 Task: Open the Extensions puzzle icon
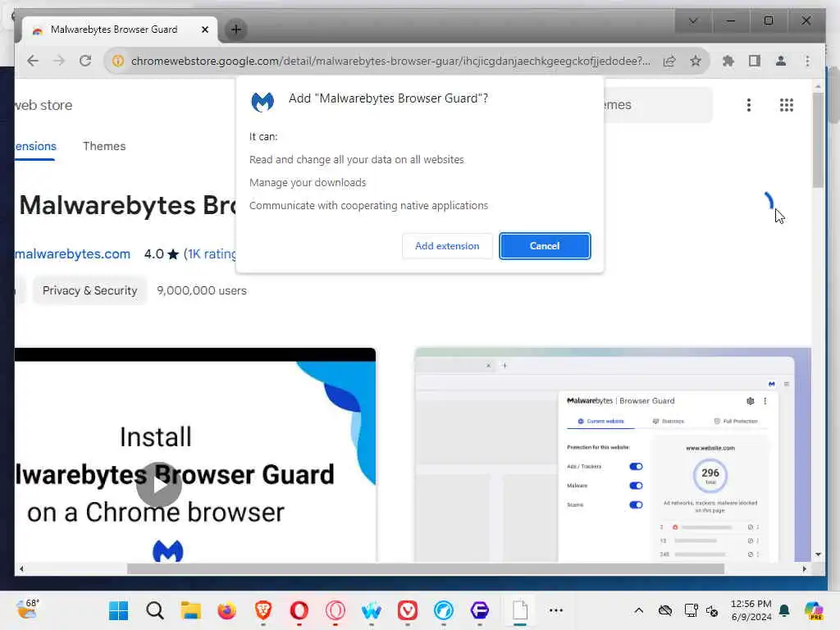728,61
